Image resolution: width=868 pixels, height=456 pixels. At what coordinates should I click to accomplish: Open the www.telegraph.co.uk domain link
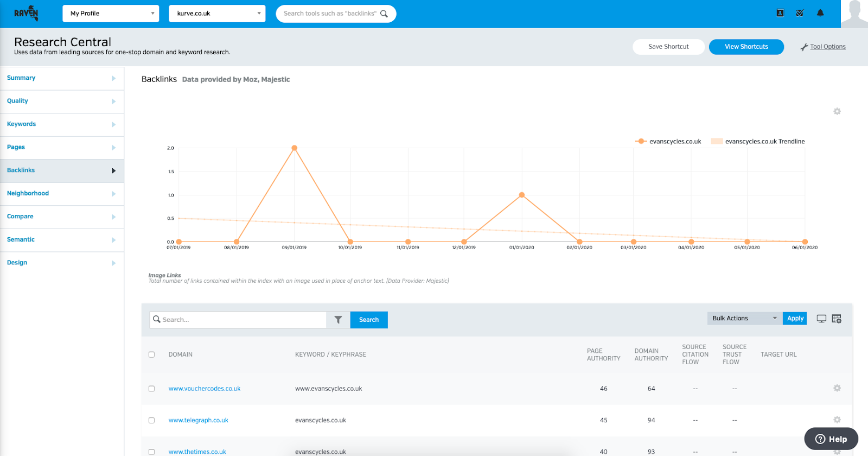tap(199, 420)
